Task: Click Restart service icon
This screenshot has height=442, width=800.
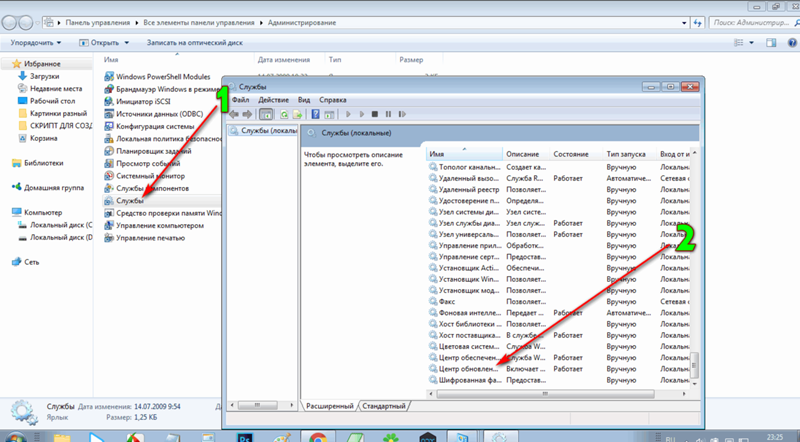Action: pyautogui.click(x=402, y=114)
